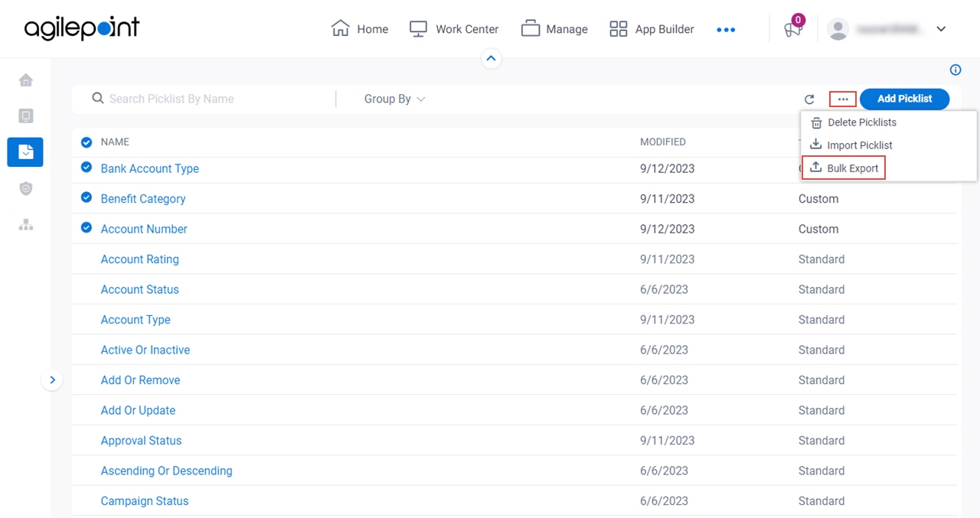The height and width of the screenshot is (518, 980).
Task: Go to the App Builder label
Action: [665, 29]
